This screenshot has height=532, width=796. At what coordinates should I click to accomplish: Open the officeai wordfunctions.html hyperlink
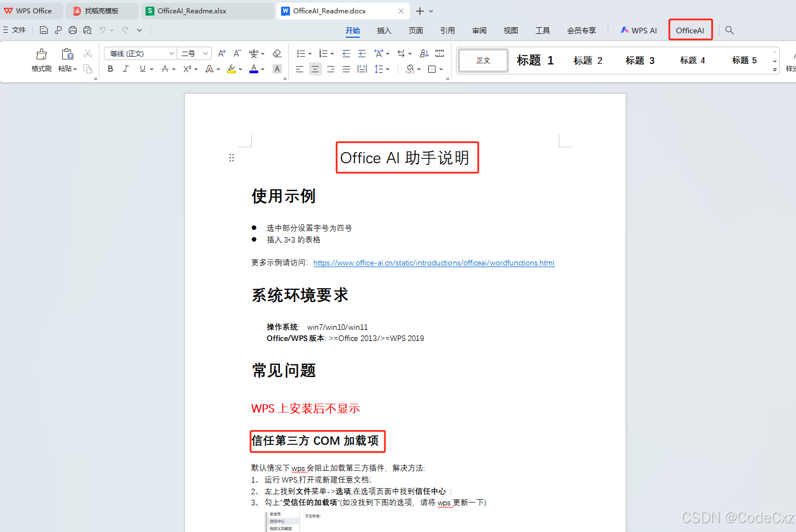pyautogui.click(x=434, y=263)
